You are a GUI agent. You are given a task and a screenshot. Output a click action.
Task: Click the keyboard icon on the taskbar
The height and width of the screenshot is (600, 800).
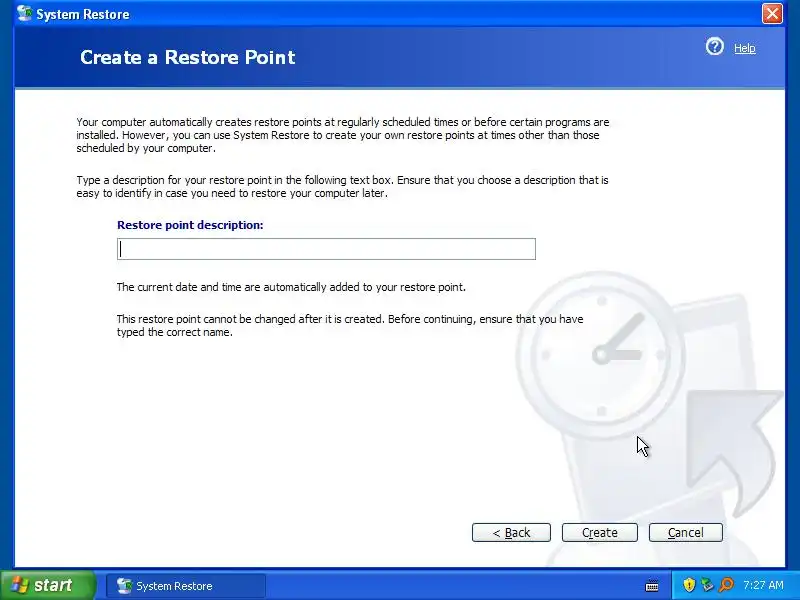click(x=652, y=586)
